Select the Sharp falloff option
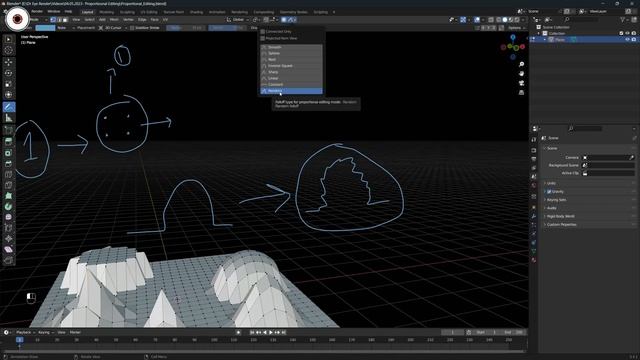The width and height of the screenshot is (640, 360). [x=291, y=72]
